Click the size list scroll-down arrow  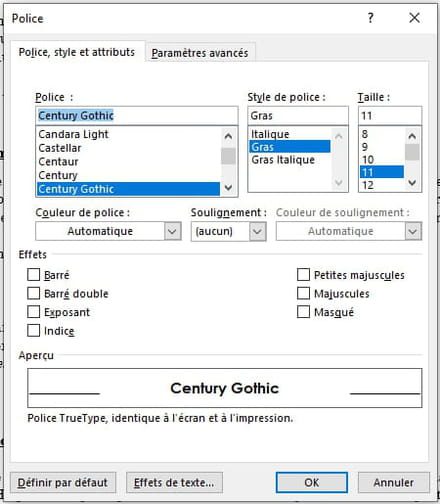click(x=412, y=182)
